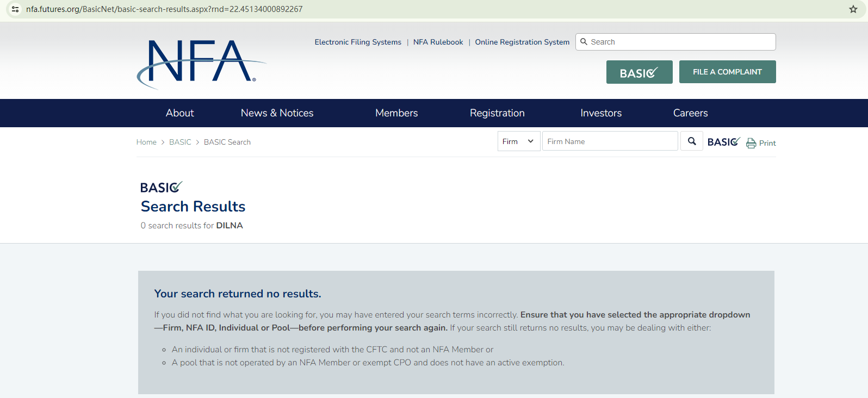The height and width of the screenshot is (398, 868).
Task: Open the Firm search type dropdown
Action: point(519,141)
